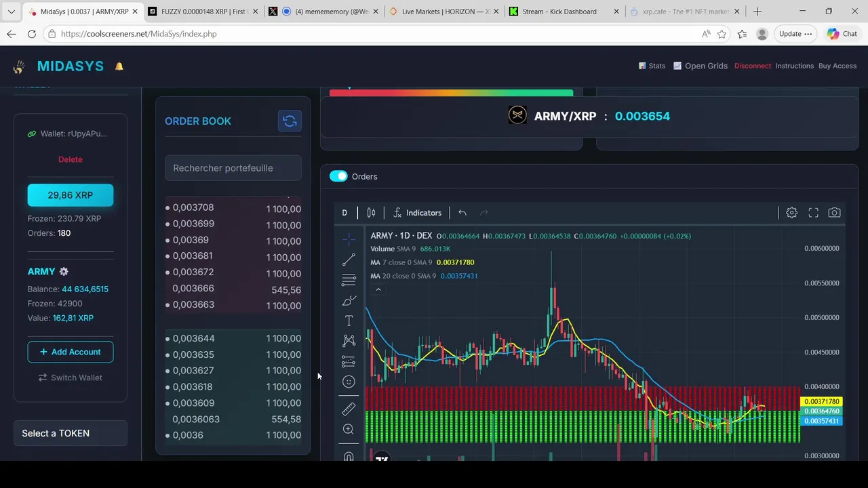
Task: Activate the chart zoom-in tool
Action: tap(349, 429)
